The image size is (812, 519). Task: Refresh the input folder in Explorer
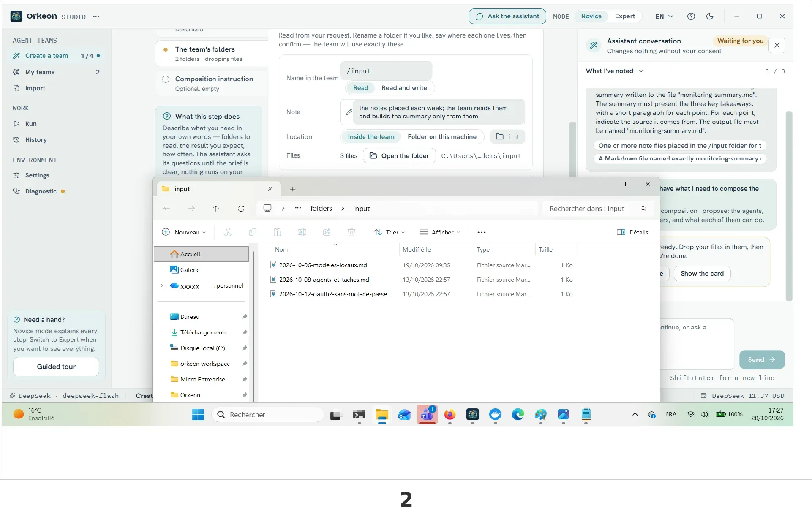(241, 209)
